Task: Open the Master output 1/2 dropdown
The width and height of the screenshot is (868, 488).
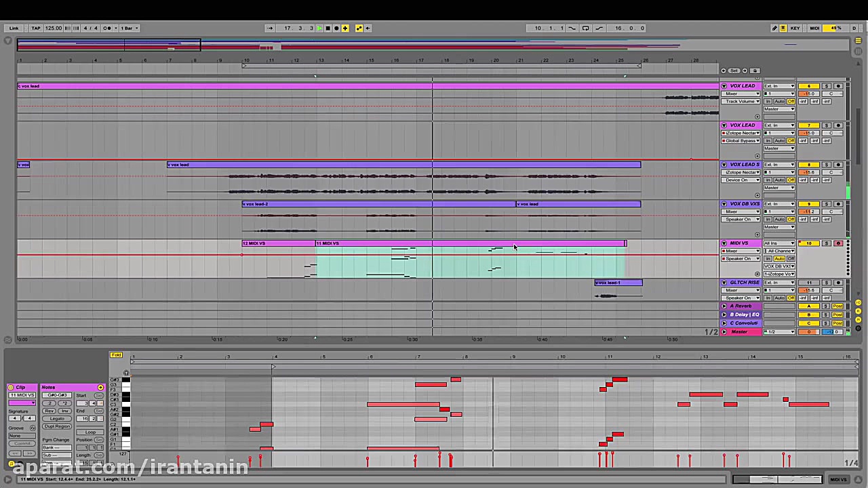Action: [779, 331]
